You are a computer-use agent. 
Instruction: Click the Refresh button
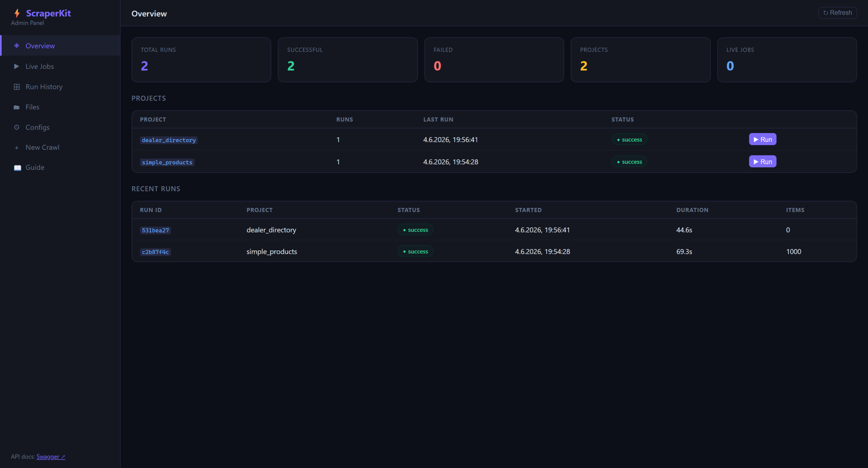click(837, 13)
